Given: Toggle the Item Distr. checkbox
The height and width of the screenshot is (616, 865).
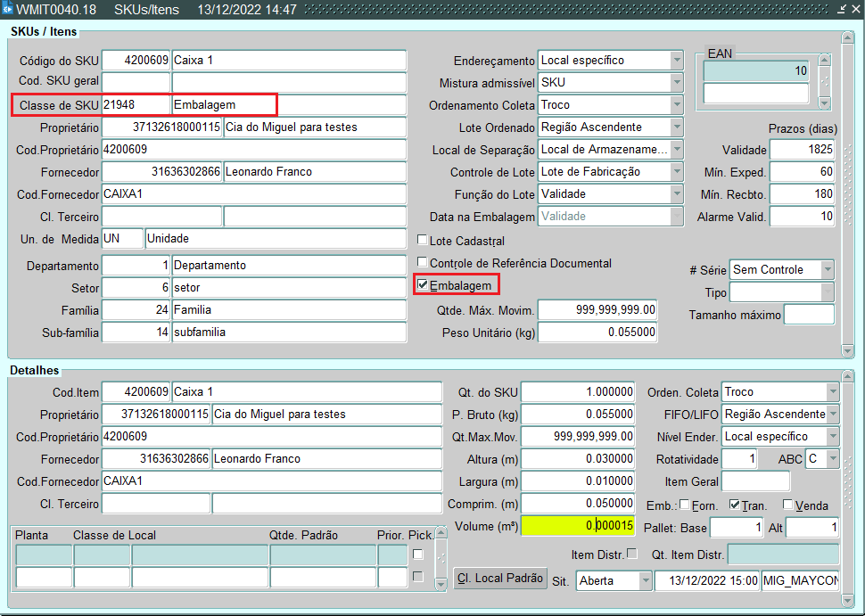Looking at the screenshot, I should coord(632,553).
